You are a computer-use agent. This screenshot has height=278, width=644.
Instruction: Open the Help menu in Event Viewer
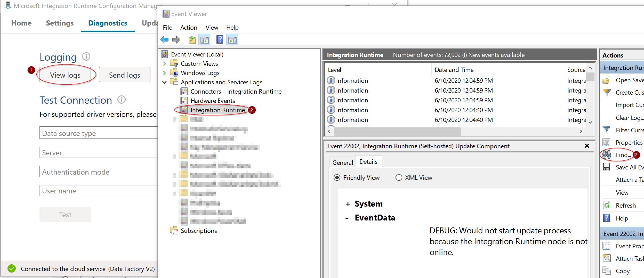click(x=232, y=28)
